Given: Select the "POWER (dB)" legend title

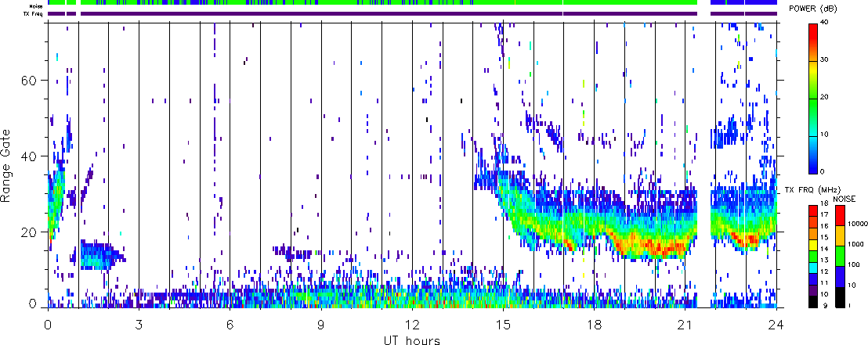Looking at the screenshot, I should [814, 9].
